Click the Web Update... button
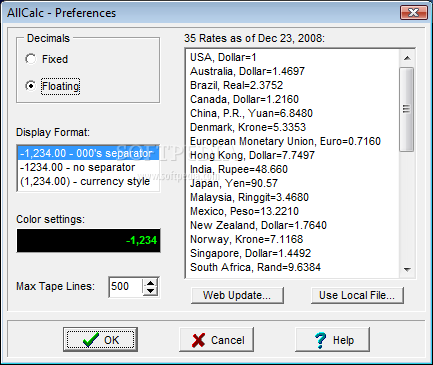Viewport: 433px width, 365px height. tap(237, 295)
